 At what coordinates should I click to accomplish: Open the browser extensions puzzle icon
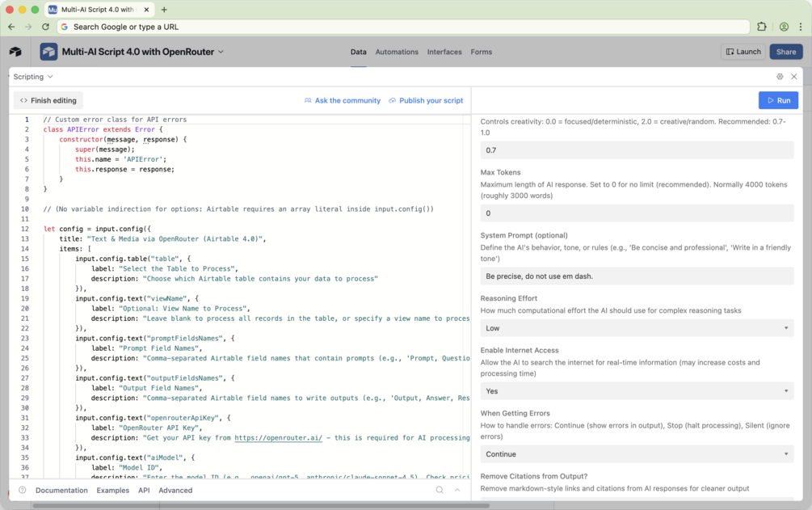pos(762,27)
